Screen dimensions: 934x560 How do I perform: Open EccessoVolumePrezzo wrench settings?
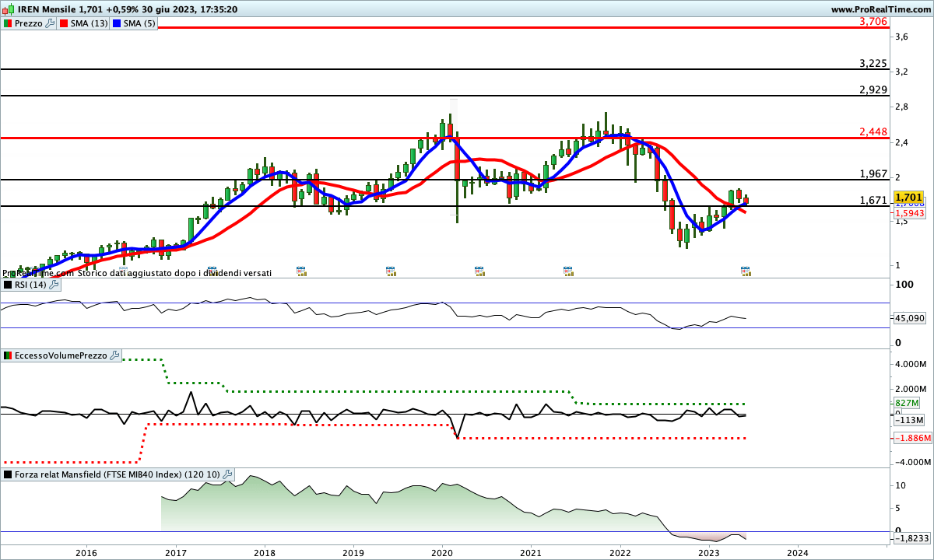[114, 355]
